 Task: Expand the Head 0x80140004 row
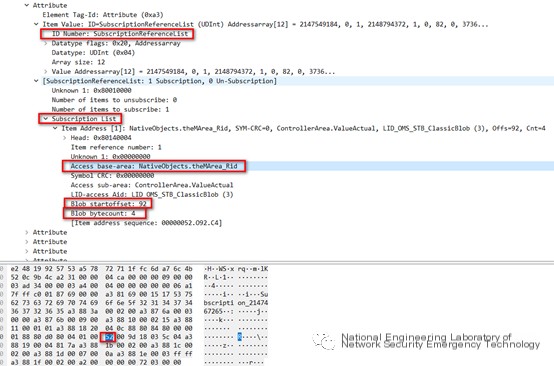pyautogui.click(x=65, y=138)
